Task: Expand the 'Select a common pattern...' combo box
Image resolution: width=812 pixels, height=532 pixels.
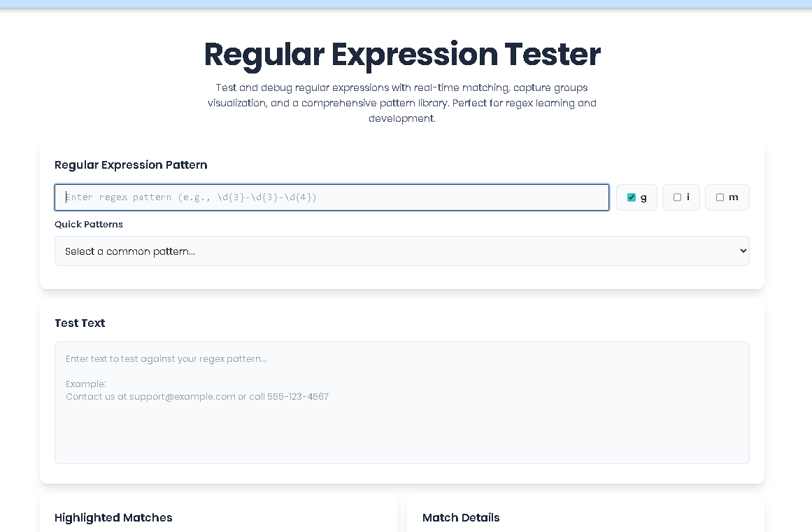Action: [402, 251]
